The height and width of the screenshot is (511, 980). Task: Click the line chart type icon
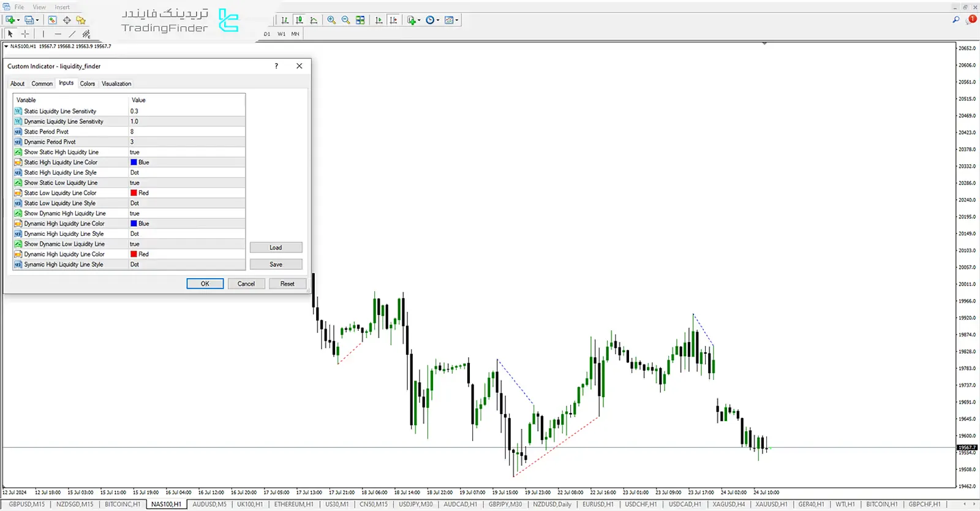314,20
